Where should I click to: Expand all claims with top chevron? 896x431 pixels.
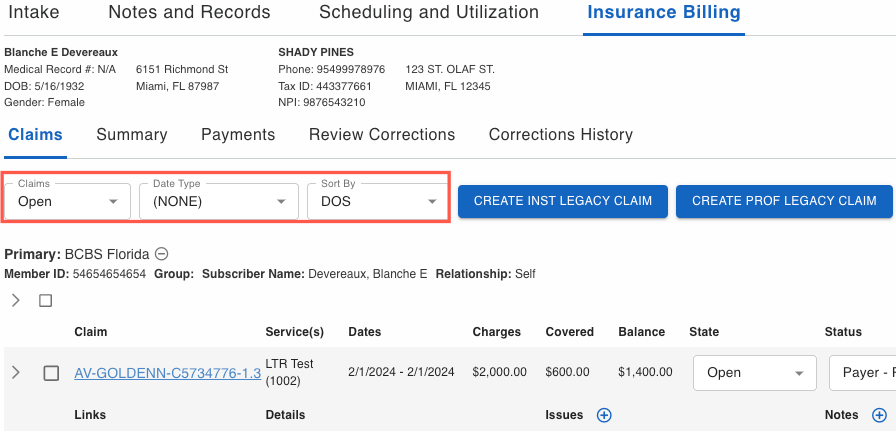[15, 300]
